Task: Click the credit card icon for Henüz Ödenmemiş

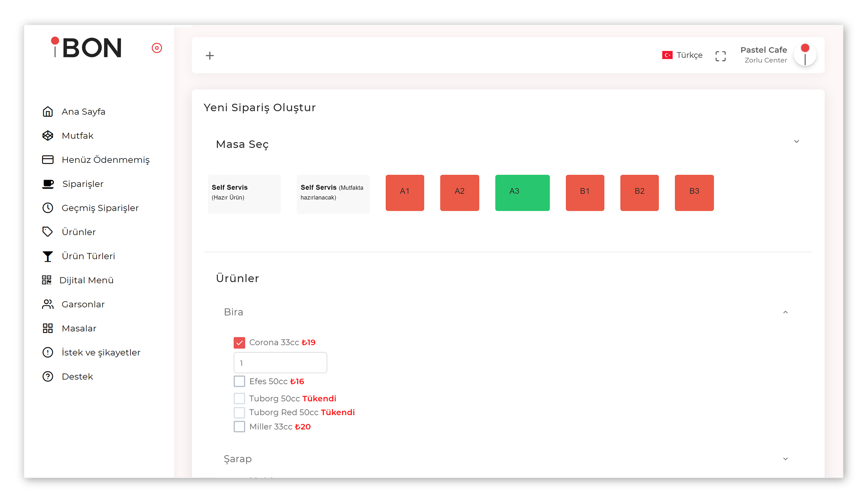Action: [x=48, y=159]
